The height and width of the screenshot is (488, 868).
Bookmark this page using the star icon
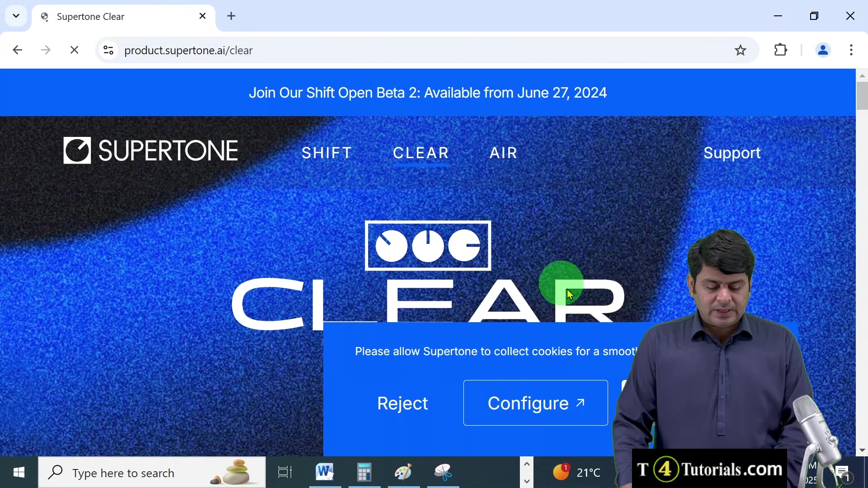tap(741, 50)
